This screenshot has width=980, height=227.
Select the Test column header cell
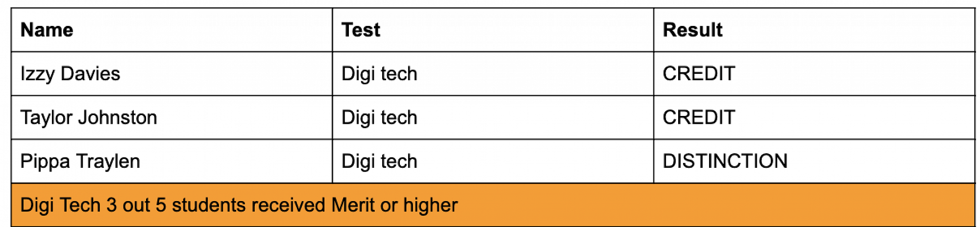361,30
